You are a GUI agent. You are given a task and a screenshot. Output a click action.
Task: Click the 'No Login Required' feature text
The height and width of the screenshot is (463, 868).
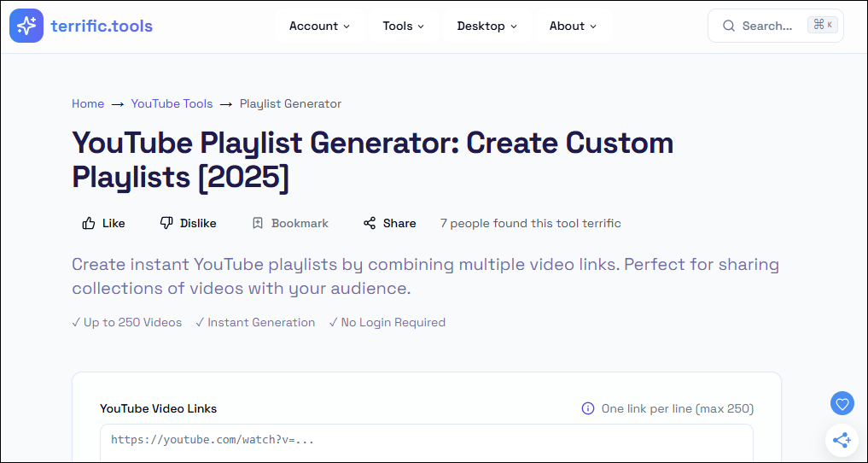click(x=387, y=322)
